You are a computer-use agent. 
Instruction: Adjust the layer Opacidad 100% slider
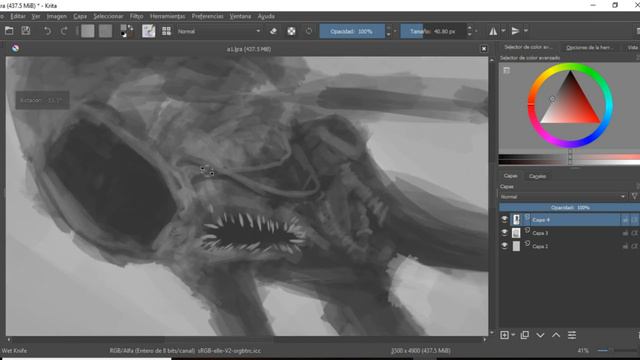coord(569,208)
